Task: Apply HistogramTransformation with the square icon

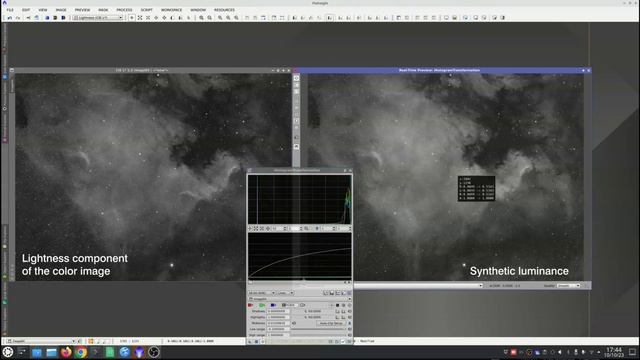Action: point(256,342)
